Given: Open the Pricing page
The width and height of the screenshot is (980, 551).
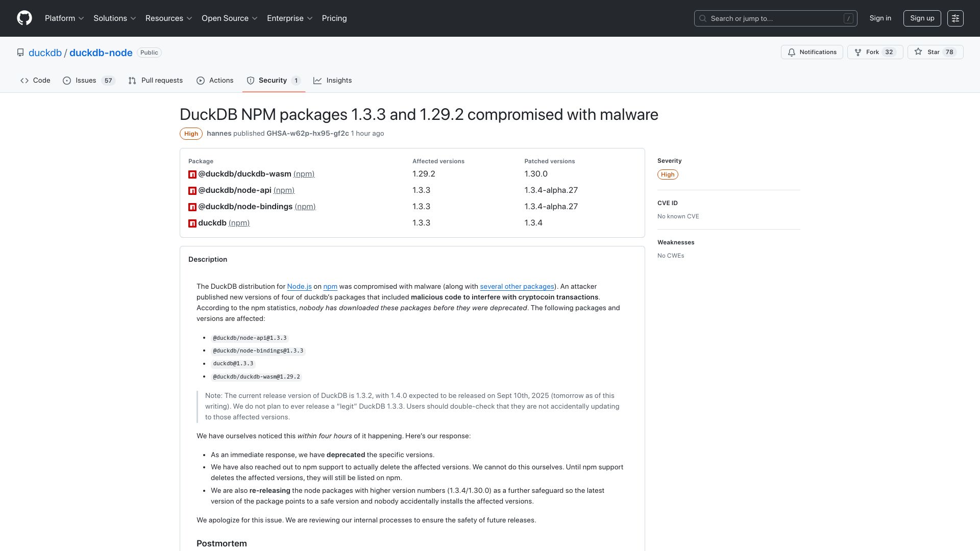Looking at the screenshot, I should [334, 18].
